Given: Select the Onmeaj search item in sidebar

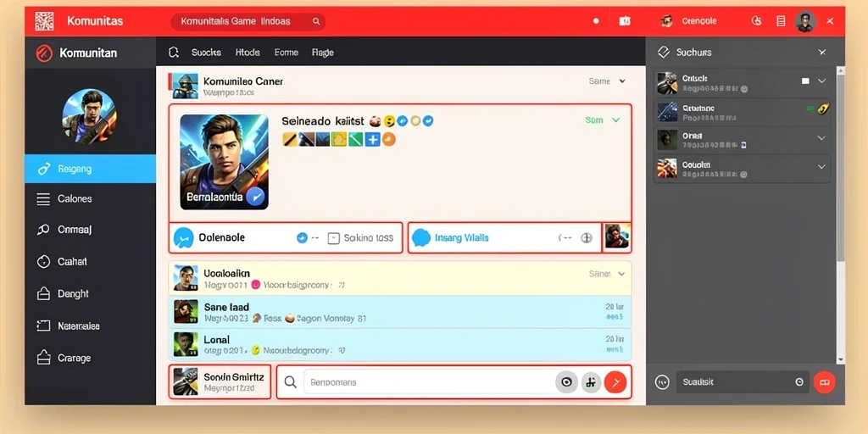Looking at the screenshot, I should (64, 229).
